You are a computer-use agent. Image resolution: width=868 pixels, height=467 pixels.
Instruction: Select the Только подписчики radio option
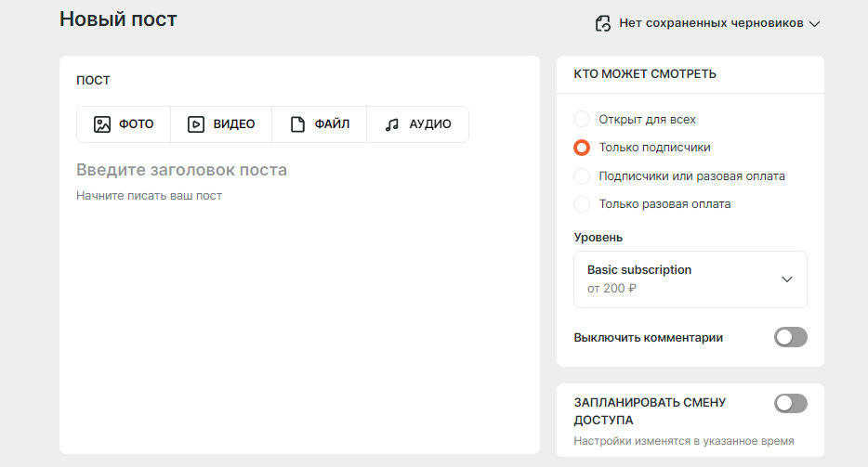pos(581,148)
